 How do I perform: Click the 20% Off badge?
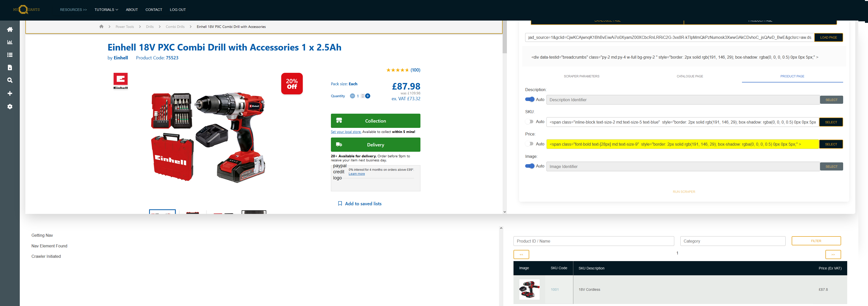pos(292,83)
